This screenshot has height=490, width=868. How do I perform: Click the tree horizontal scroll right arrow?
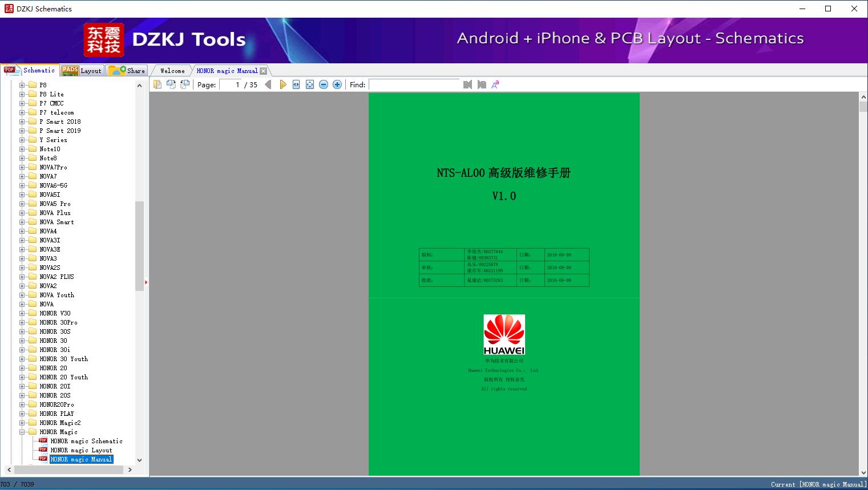(130, 469)
